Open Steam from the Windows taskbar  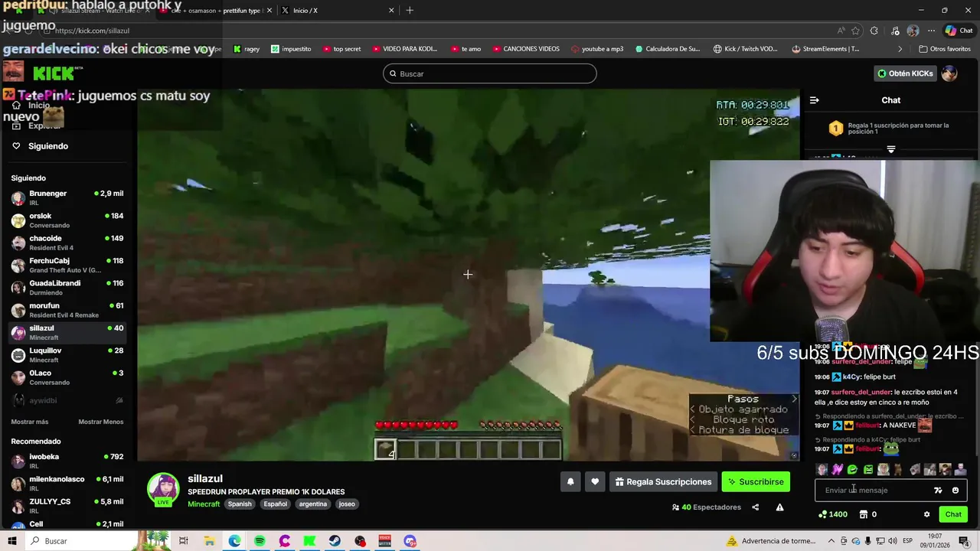[x=335, y=541]
